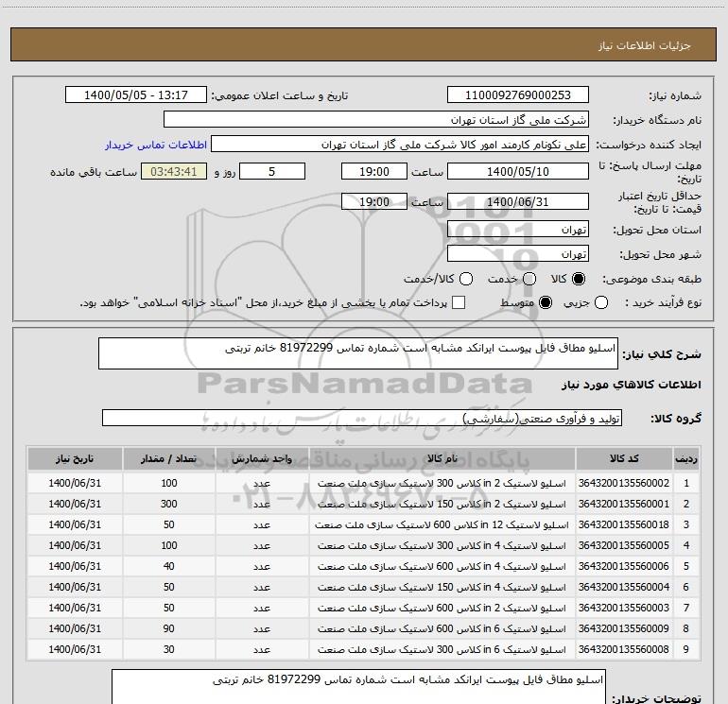
Task: Click the توضیحات خریدار text box
Action: click(x=359, y=687)
